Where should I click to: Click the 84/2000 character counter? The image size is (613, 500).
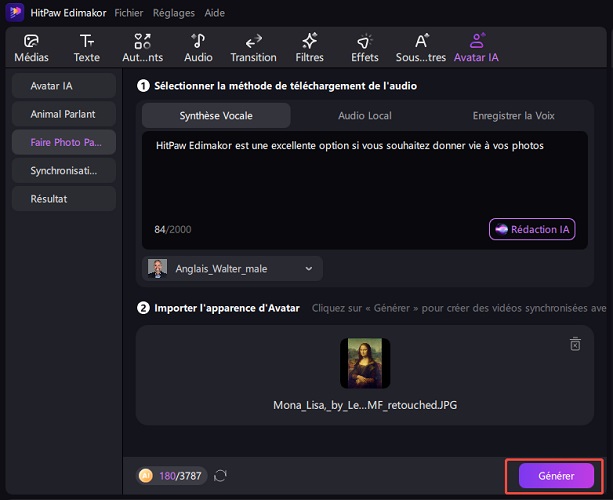[x=173, y=229]
